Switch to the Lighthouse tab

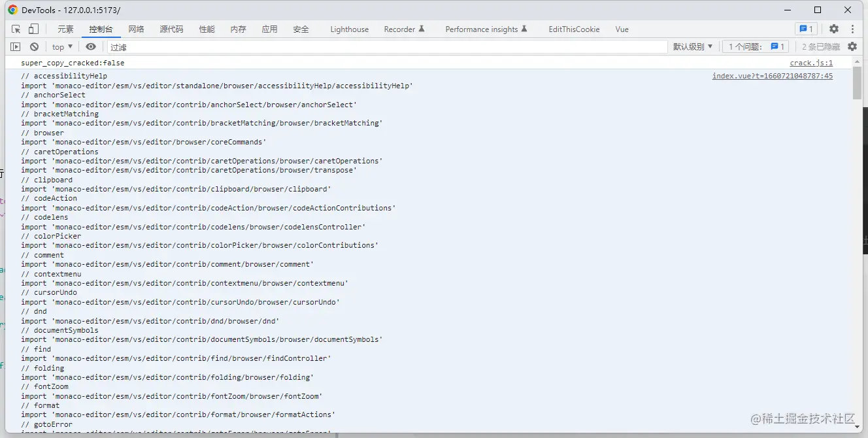coord(349,29)
